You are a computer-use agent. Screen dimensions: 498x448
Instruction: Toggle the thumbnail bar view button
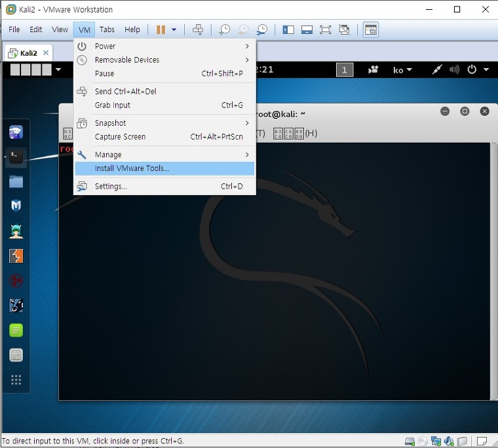[307, 30]
